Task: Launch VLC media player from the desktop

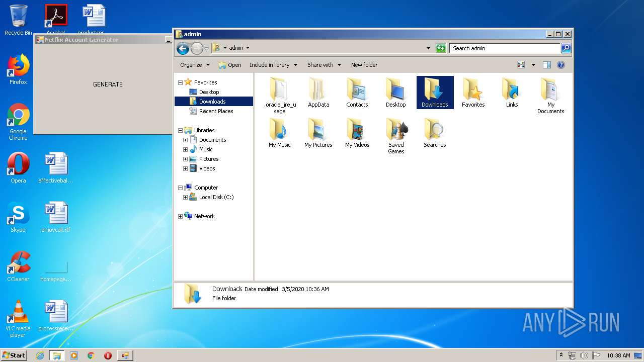Action: pos(18,319)
